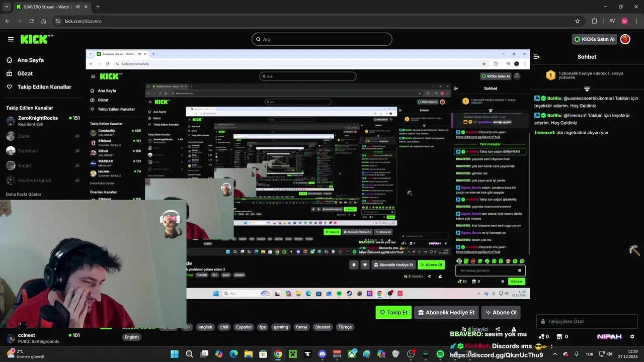Open the profile avatar menu
The image size is (644, 362).
(625, 39)
